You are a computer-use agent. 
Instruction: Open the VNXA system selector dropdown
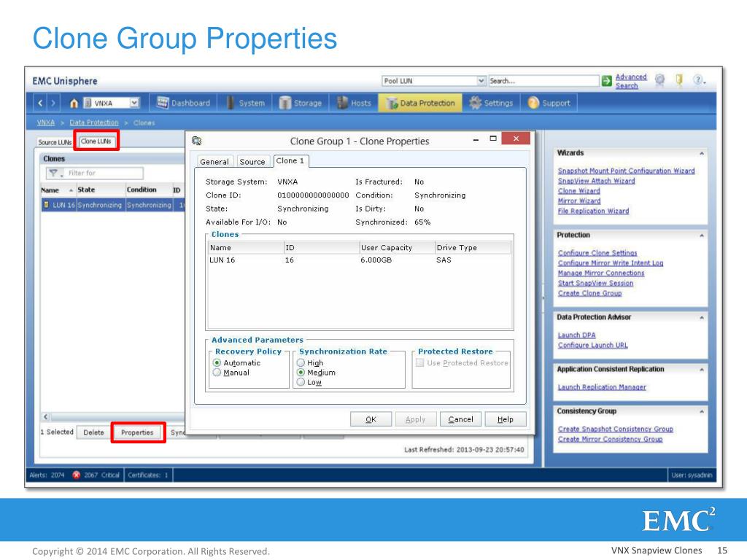pyautogui.click(x=134, y=103)
